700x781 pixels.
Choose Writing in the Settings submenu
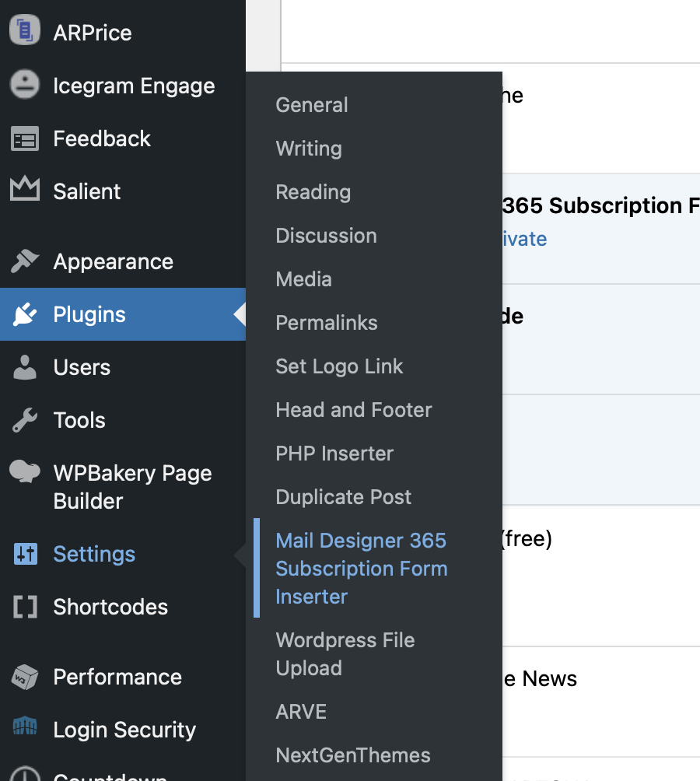[x=309, y=149]
